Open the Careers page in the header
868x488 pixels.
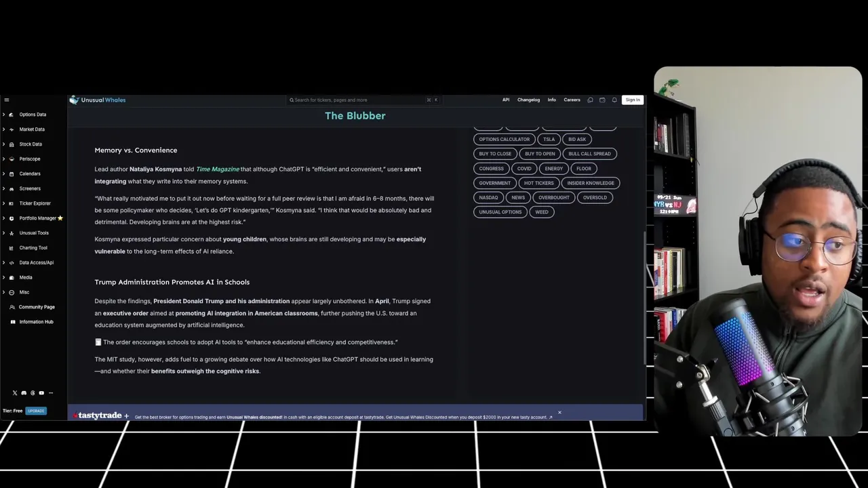click(572, 100)
